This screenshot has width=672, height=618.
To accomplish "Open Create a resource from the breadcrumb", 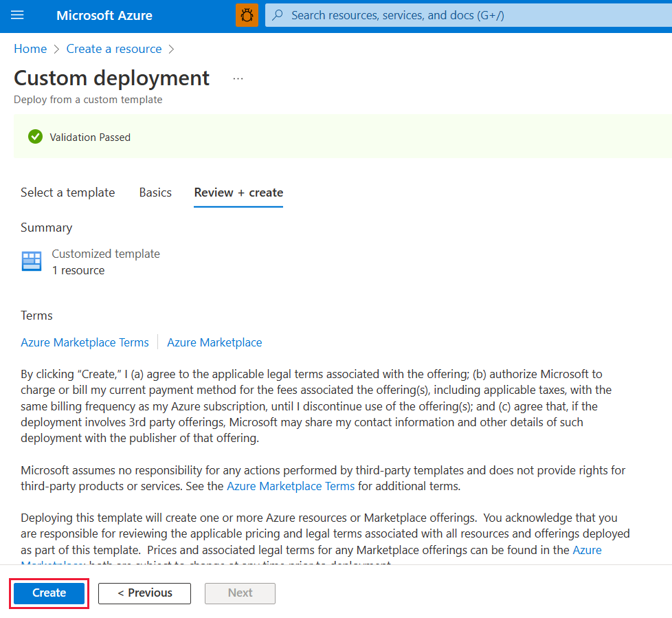I will click(x=113, y=49).
